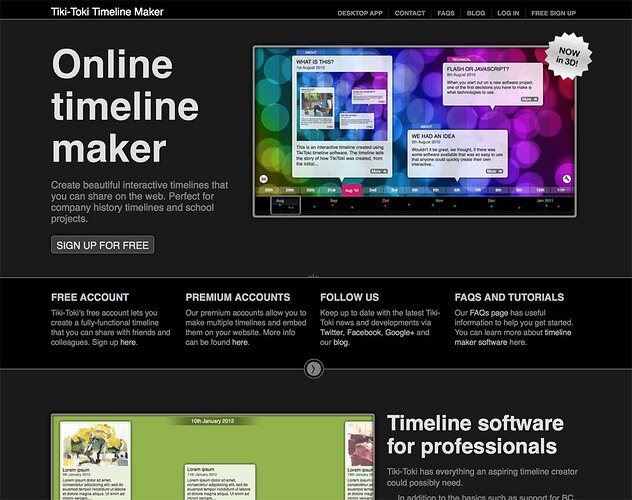Screen dimensions: 632x500
Task: Click the PREMIUM ACCOUNTS heading
Action: [x=238, y=297]
